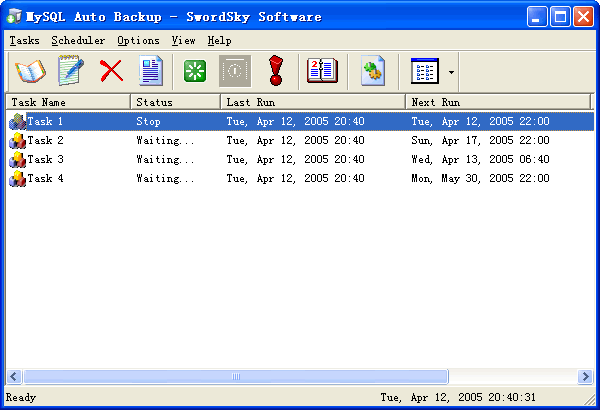
Task: Open the Help menu
Action: 219,40
